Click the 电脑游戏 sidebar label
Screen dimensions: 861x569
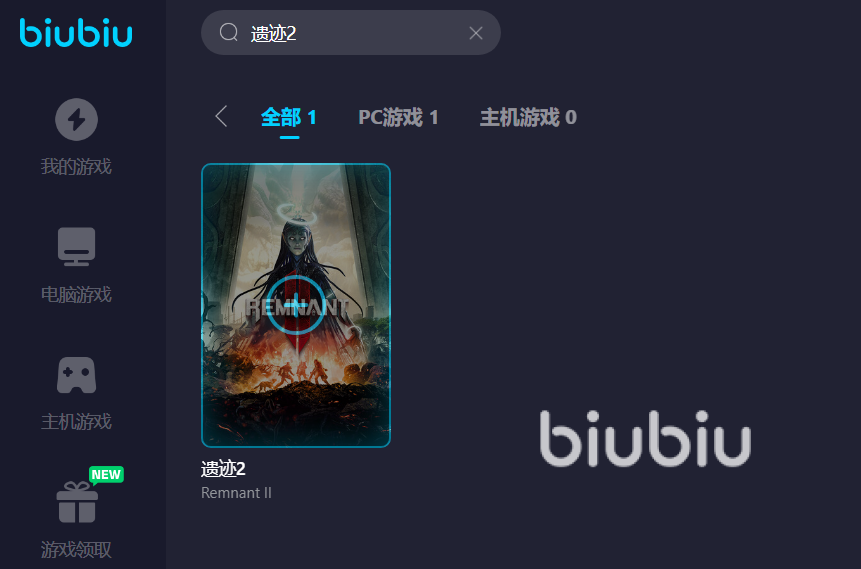tap(76, 294)
